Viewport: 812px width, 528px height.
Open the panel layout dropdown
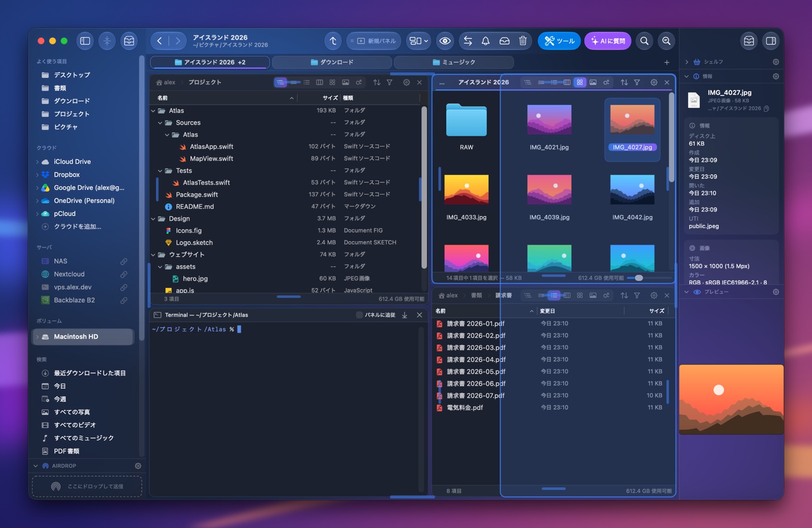[x=419, y=41]
